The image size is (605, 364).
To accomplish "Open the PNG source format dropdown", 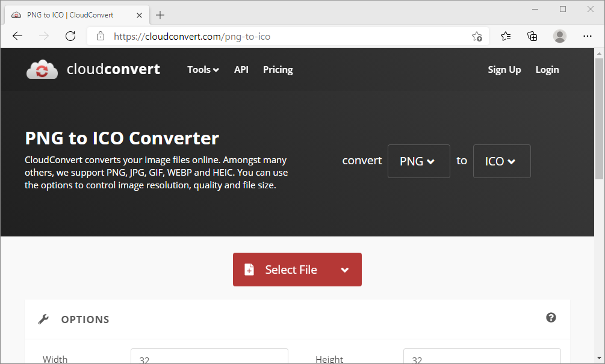I will tap(418, 161).
